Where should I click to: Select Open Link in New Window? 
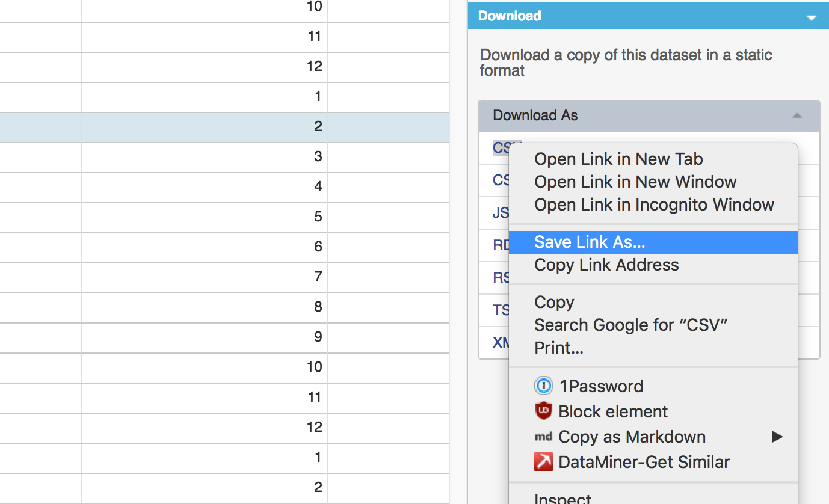point(635,182)
